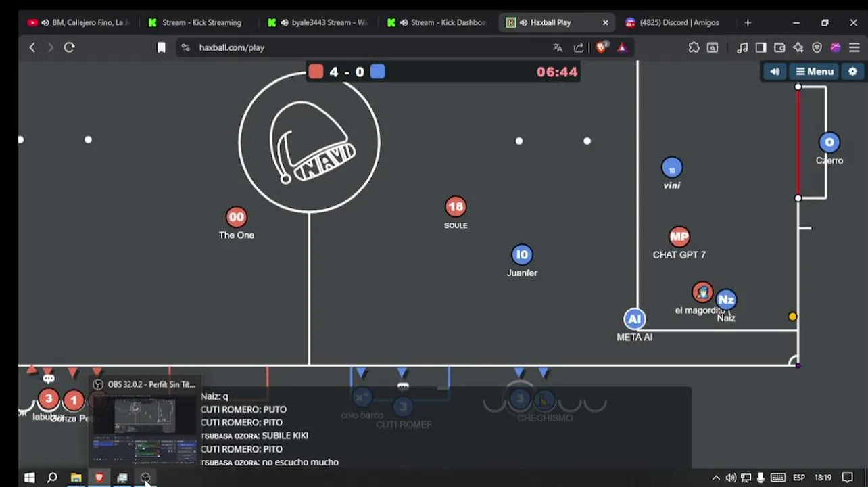868x487 pixels.
Task: Click player 00 The One
Action: (236, 217)
